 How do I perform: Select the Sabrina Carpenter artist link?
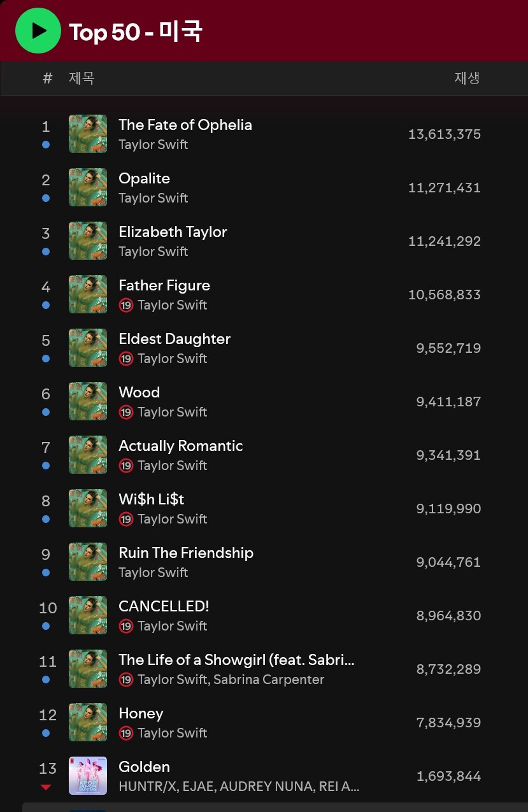(x=269, y=680)
